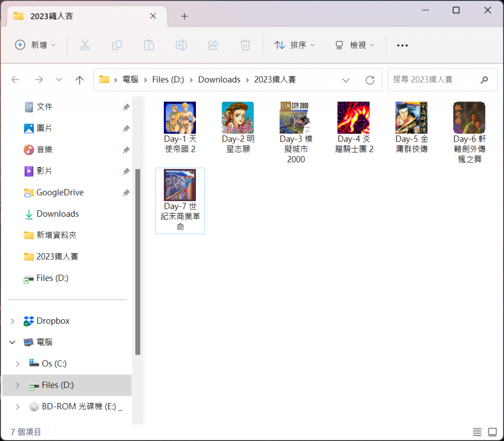The width and height of the screenshot is (504, 441).
Task: Open the 排序 sort dropdown
Action: tap(294, 45)
